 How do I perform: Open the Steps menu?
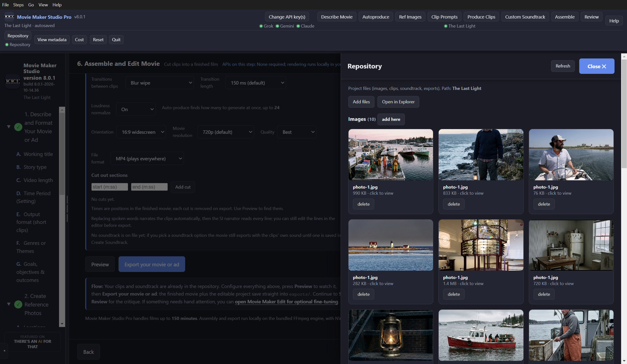[x=18, y=5]
